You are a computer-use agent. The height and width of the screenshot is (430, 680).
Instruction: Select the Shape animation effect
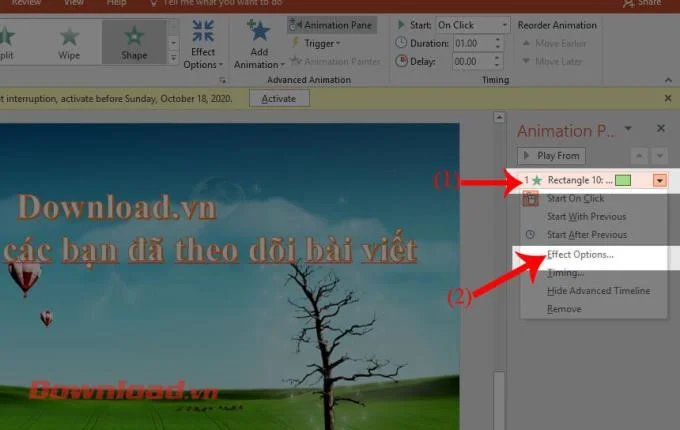[x=134, y=42]
